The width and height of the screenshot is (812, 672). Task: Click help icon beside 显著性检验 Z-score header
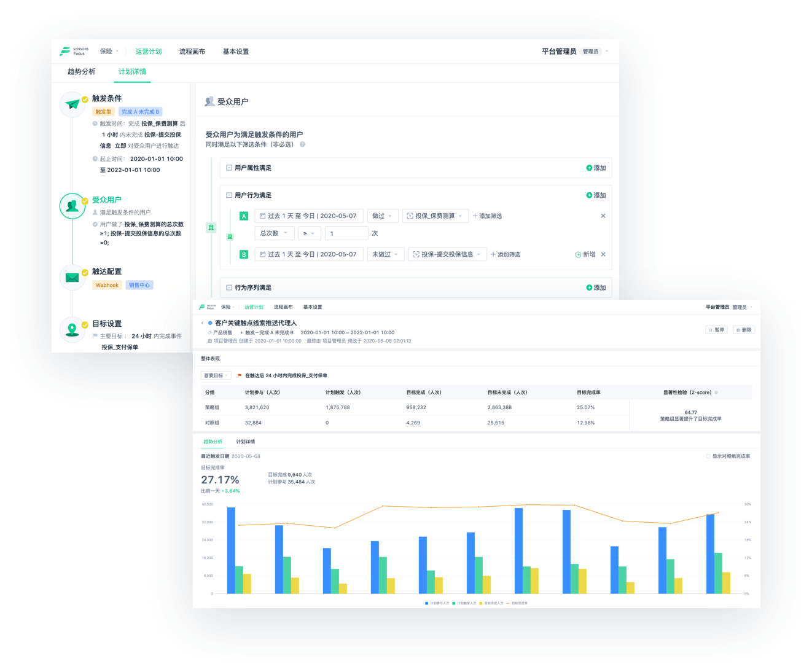[x=716, y=393]
